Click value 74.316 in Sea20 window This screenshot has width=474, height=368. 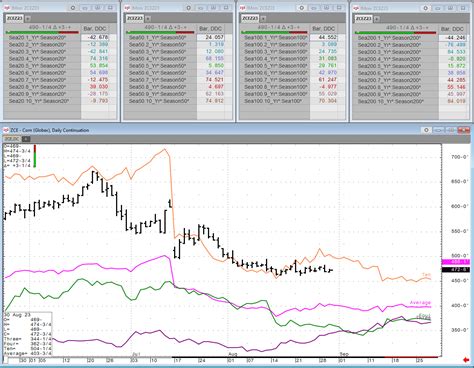(99, 58)
